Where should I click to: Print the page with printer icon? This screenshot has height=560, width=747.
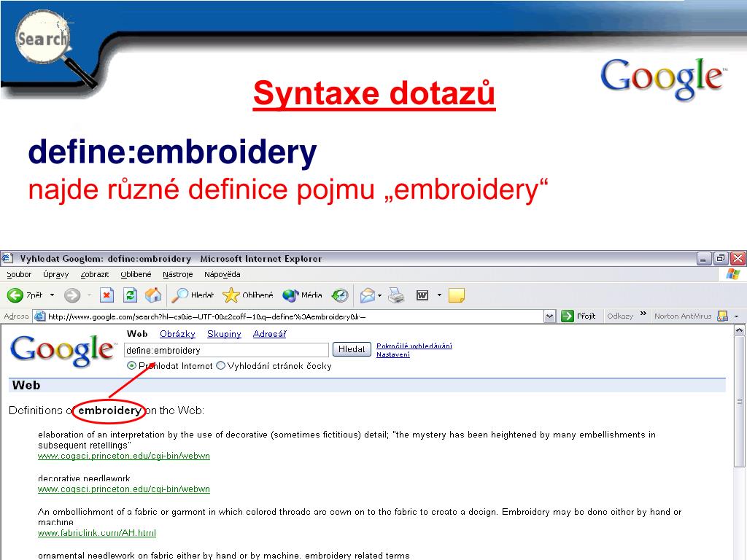(396, 295)
